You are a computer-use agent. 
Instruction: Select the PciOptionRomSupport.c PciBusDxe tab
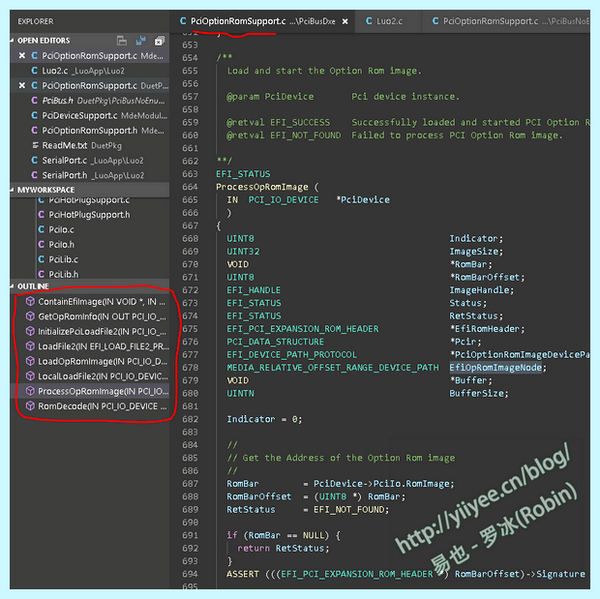coord(262,21)
